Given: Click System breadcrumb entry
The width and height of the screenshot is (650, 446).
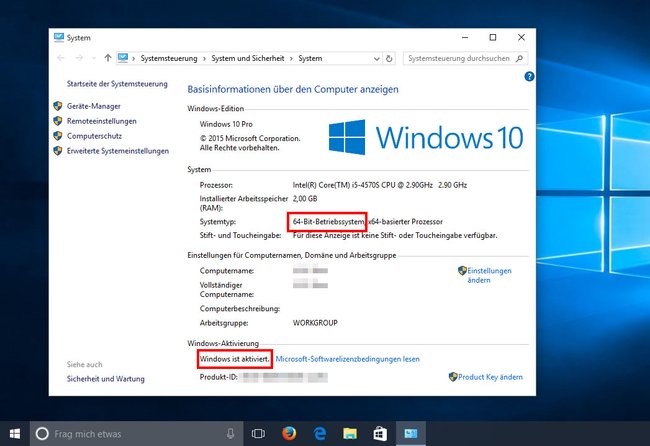Looking at the screenshot, I should pyautogui.click(x=310, y=58).
